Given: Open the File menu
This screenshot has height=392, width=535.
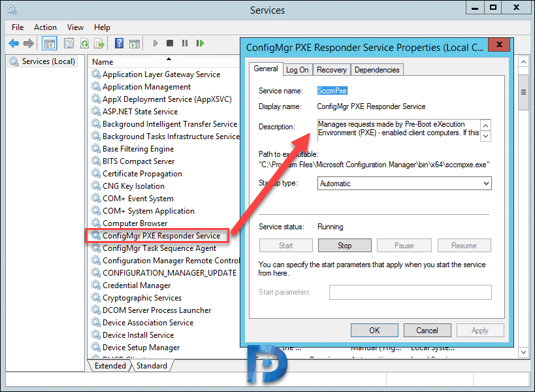Looking at the screenshot, I should coord(18,27).
